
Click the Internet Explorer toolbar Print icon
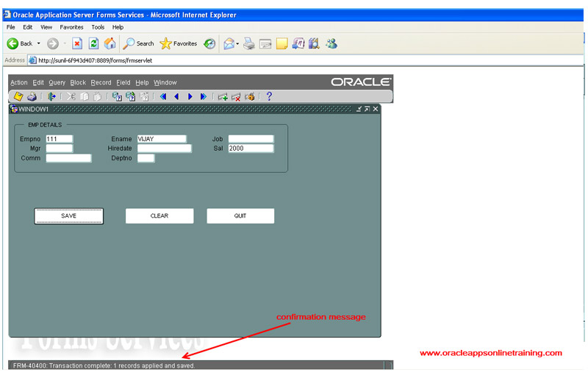(x=248, y=43)
